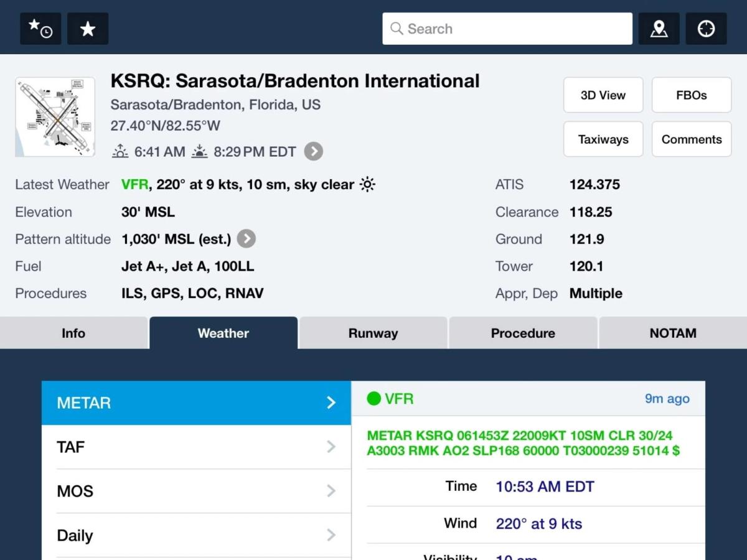The image size is (747, 560).
Task: Tap ATIS frequency 124.375
Action: (594, 185)
